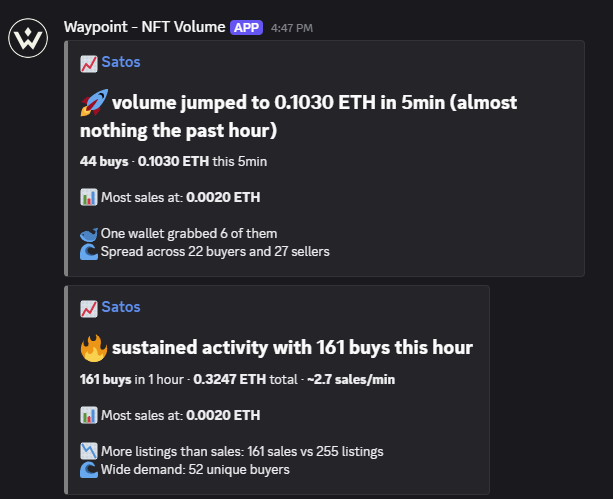
Task: Open the second Satos collection link
Action: pos(121,307)
